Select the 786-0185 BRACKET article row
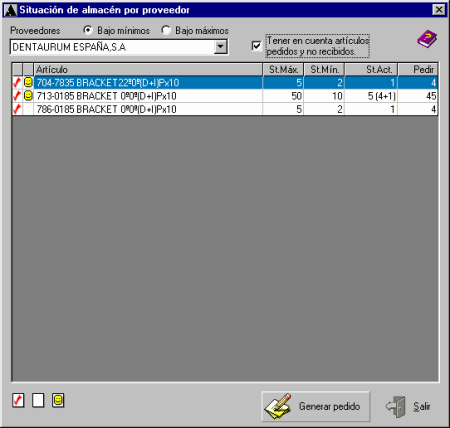 (x=225, y=109)
